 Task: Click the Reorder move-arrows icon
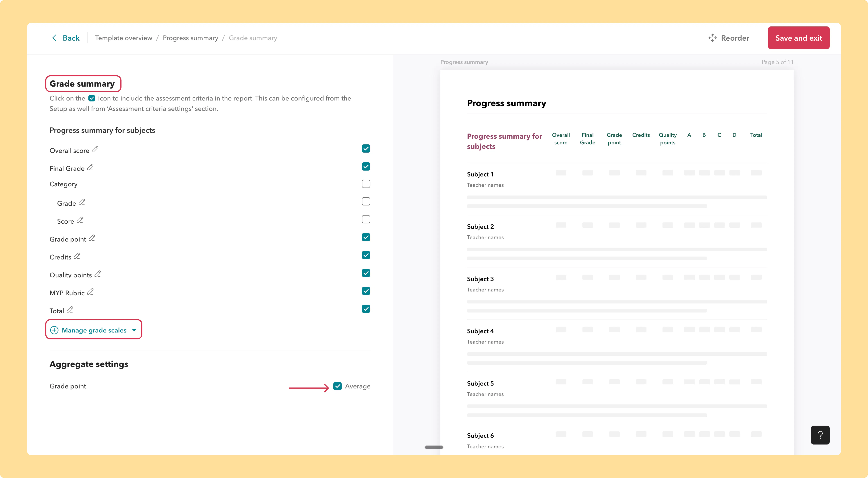tap(712, 38)
